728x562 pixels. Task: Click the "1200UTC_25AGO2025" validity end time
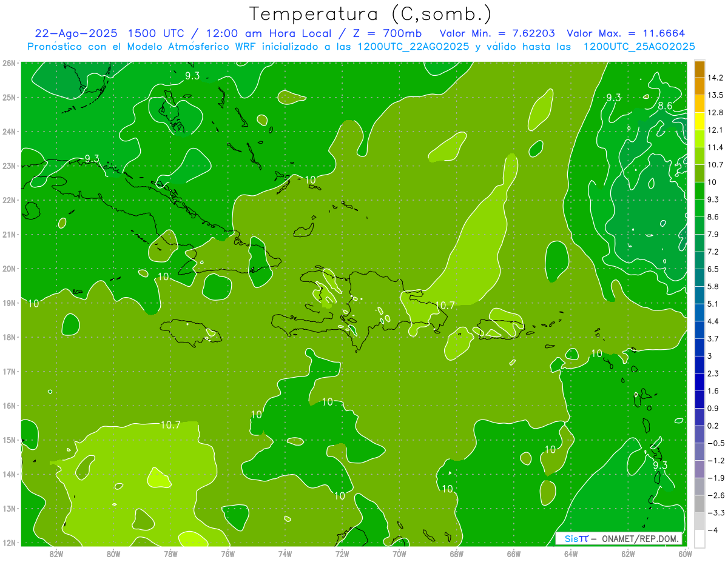coord(639,47)
